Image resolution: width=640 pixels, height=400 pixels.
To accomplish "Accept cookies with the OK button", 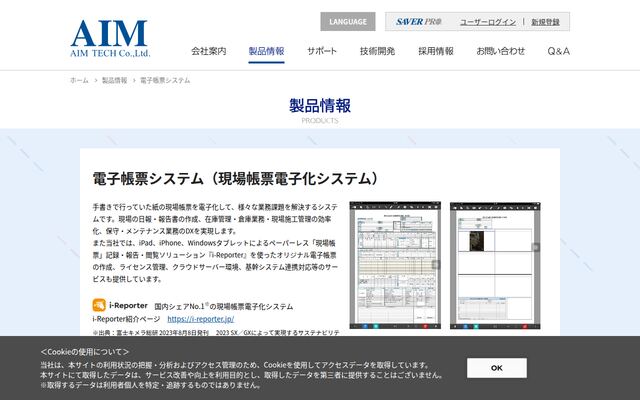I will tap(497, 368).
